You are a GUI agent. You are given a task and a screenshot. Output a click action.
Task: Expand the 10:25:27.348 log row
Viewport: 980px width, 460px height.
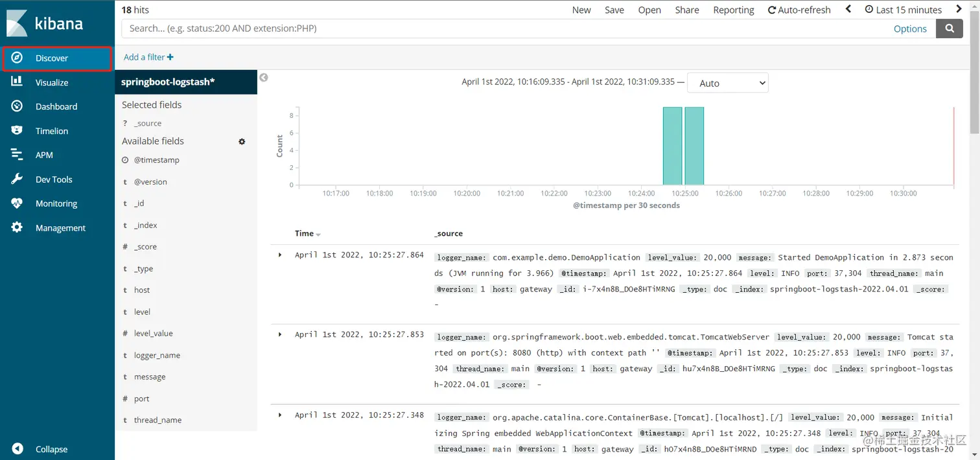tap(280, 415)
